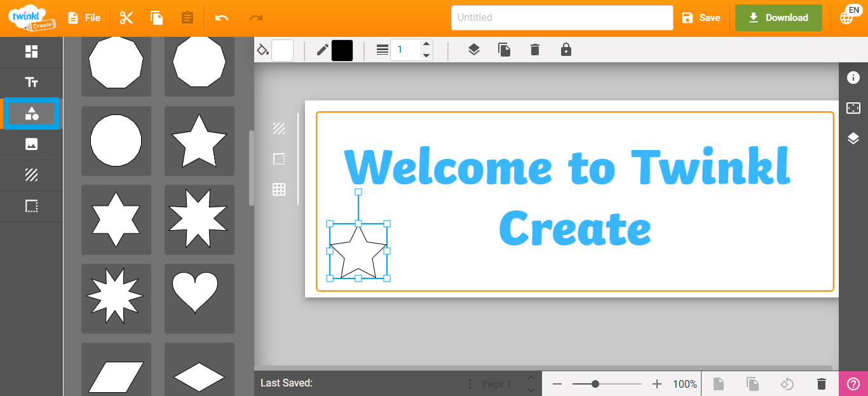Click the fill bucket icon
Screen dimensions: 868x396
pyautogui.click(x=262, y=50)
